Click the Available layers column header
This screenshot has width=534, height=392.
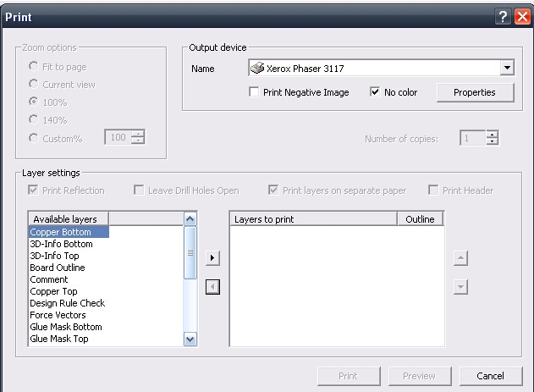click(x=69, y=219)
